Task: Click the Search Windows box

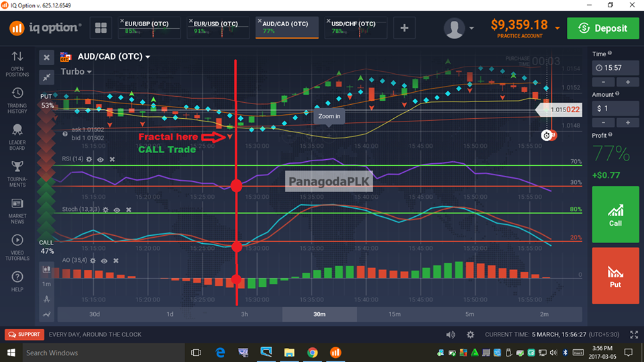Action: pyautogui.click(x=103, y=353)
